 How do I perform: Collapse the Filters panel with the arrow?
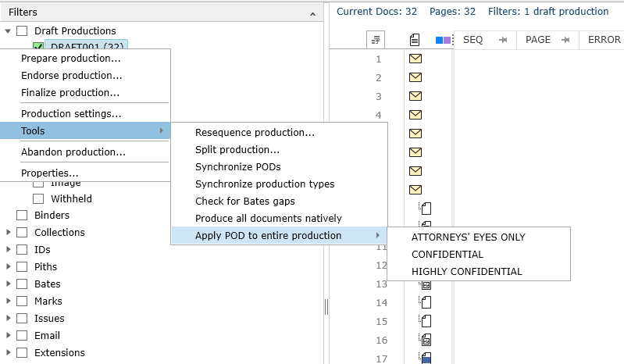[313, 13]
